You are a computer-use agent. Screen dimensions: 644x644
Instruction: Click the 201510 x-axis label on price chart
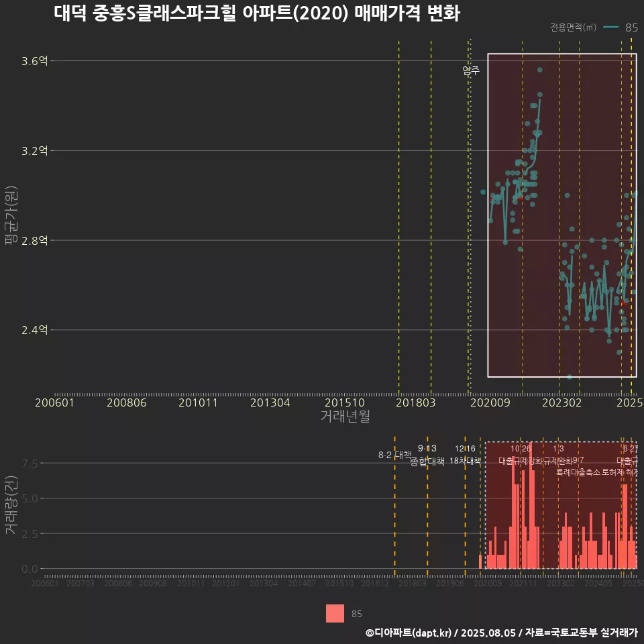345,402
